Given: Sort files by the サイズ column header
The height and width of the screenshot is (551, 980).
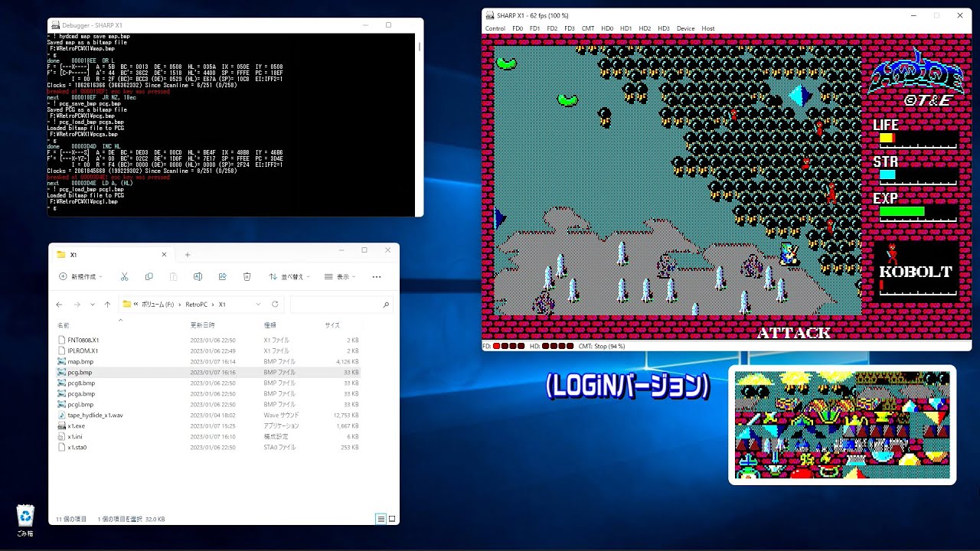Looking at the screenshot, I should (x=332, y=325).
